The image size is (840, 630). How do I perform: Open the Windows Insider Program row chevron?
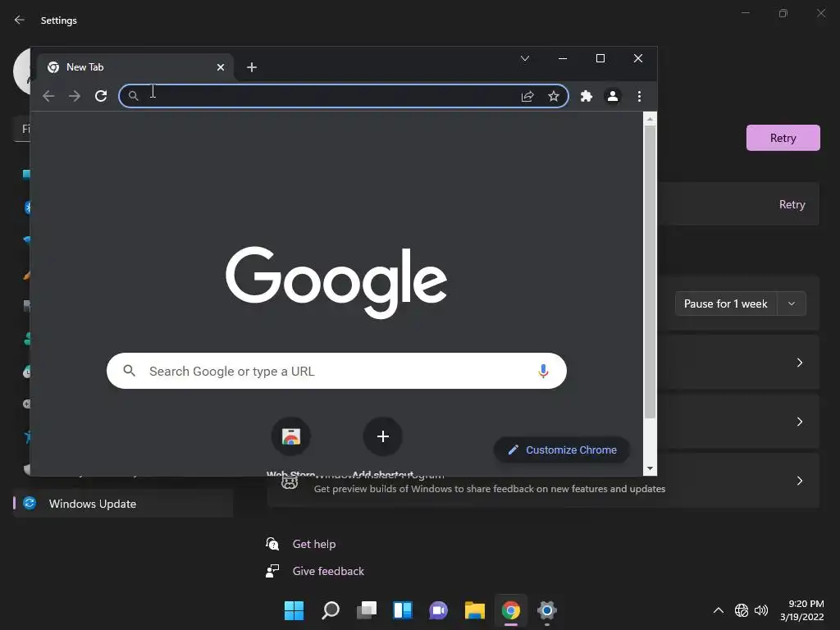click(x=799, y=481)
